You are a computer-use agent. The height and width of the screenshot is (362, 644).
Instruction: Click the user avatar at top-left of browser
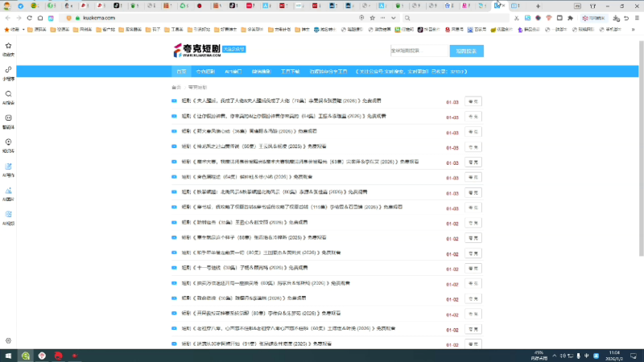click(x=6, y=6)
